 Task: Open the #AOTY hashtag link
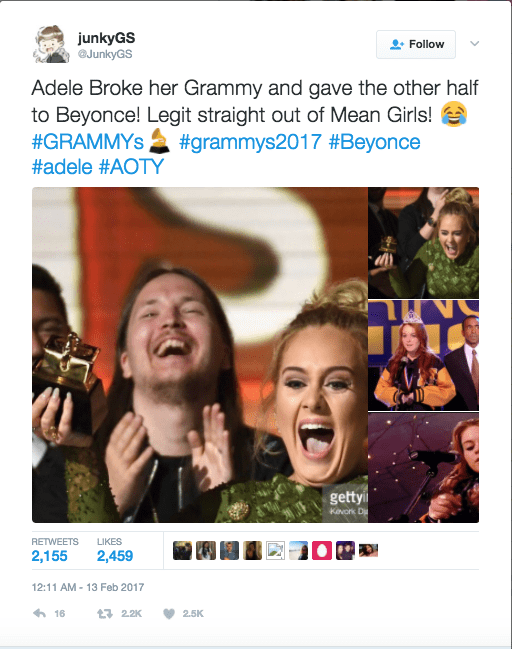point(131,167)
